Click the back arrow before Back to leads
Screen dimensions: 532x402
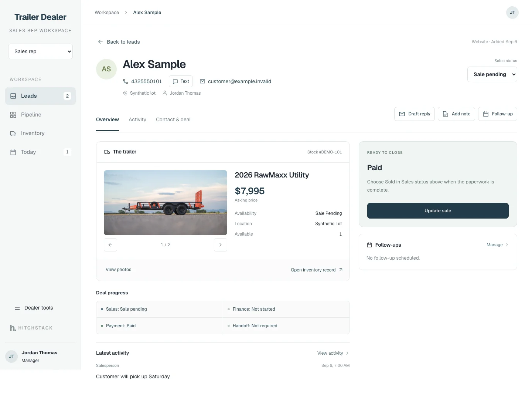tap(100, 42)
